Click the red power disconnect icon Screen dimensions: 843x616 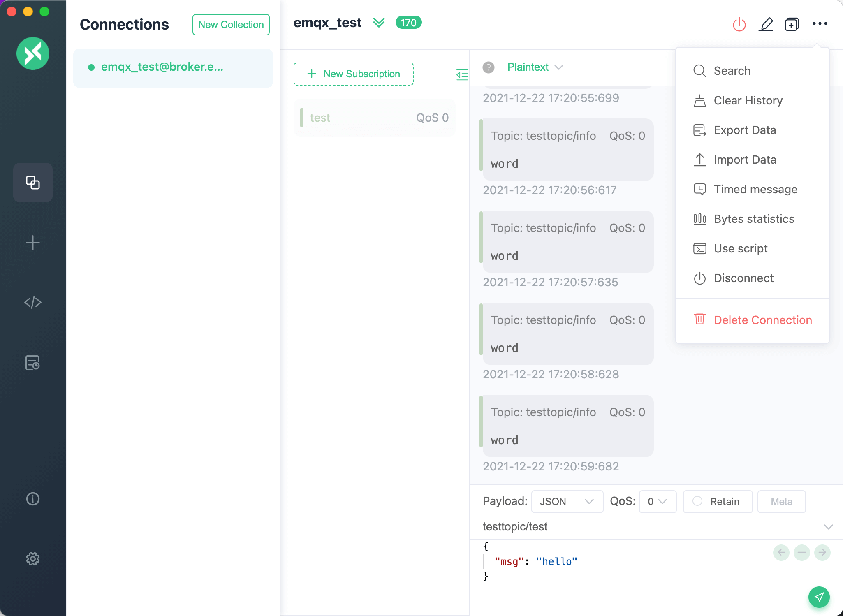click(739, 24)
